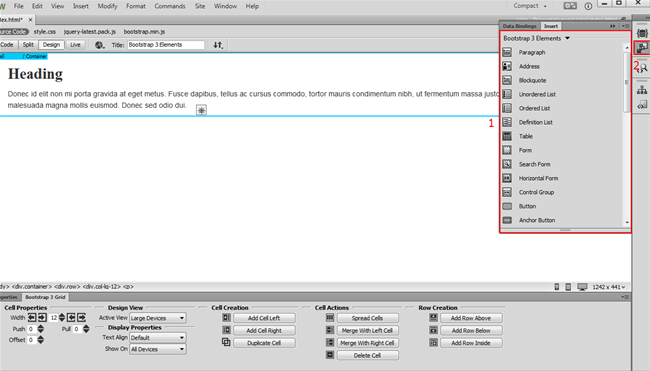
Task: Click the Title input field
Action: click(x=166, y=45)
